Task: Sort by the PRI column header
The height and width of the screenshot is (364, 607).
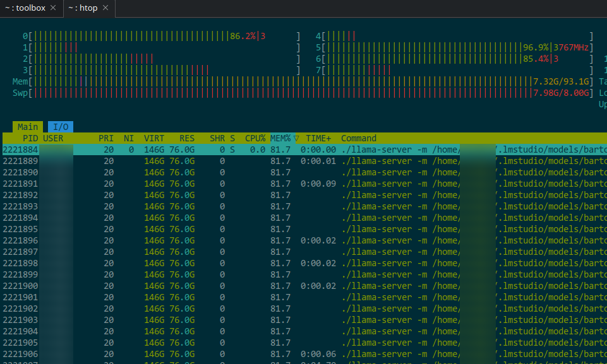Action: (106, 139)
